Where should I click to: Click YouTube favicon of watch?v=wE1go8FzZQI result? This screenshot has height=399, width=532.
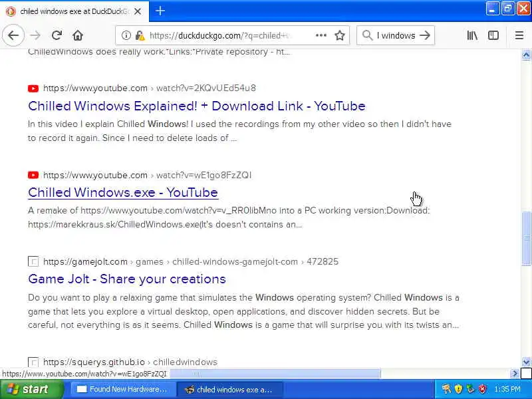pos(33,175)
